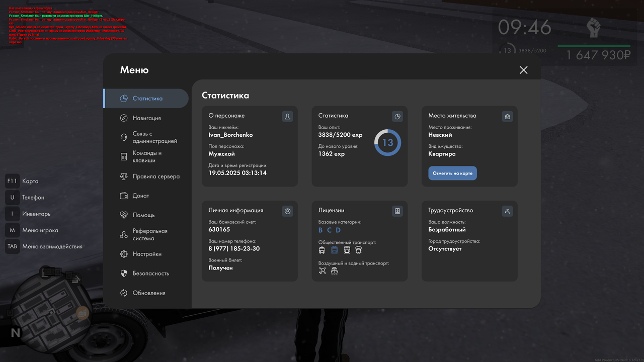
Task: Click the highlighted blue tram license icon
Action: pyautogui.click(x=335, y=250)
